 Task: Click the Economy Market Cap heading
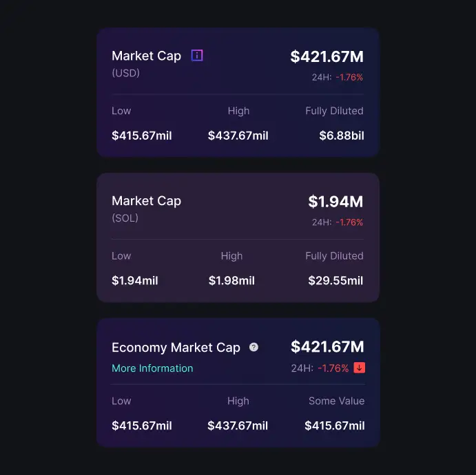[x=176, y=348]
